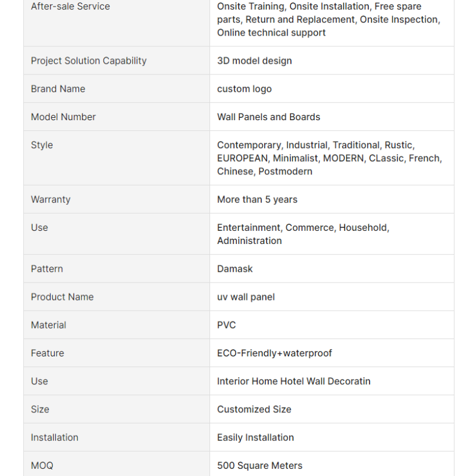This screenshot has width=476, height=476.
Task: Select the '3D model design' value text
Action: 255,61
